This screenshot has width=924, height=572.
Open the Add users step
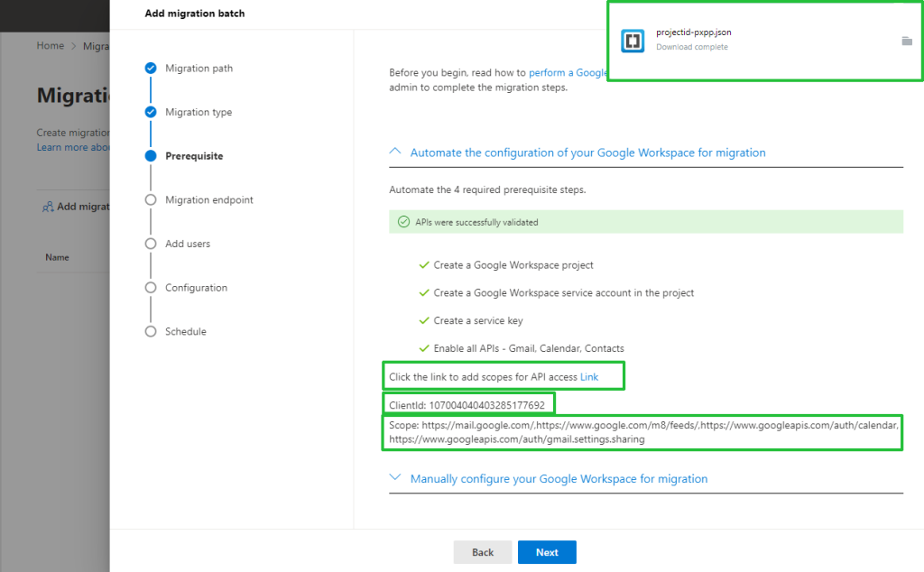(150, 244)
